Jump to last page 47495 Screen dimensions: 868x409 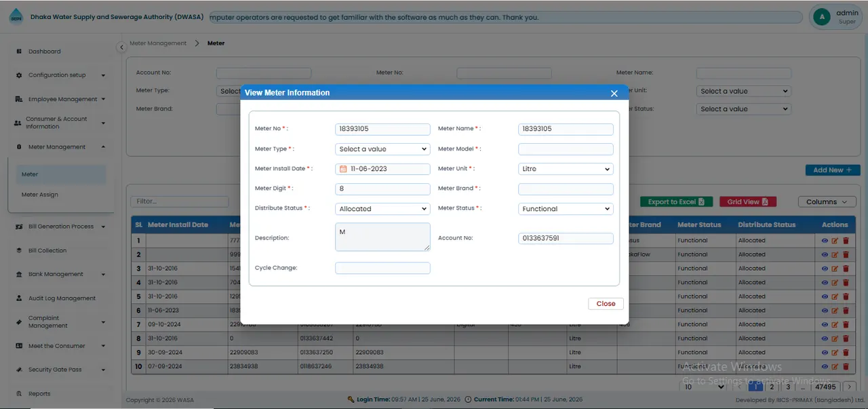pyautogui.click(x=825, y=387)
